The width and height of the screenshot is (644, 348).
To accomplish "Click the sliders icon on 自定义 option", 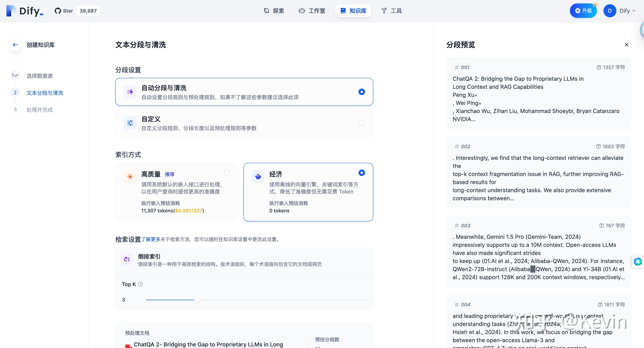I will click(130, 123).
